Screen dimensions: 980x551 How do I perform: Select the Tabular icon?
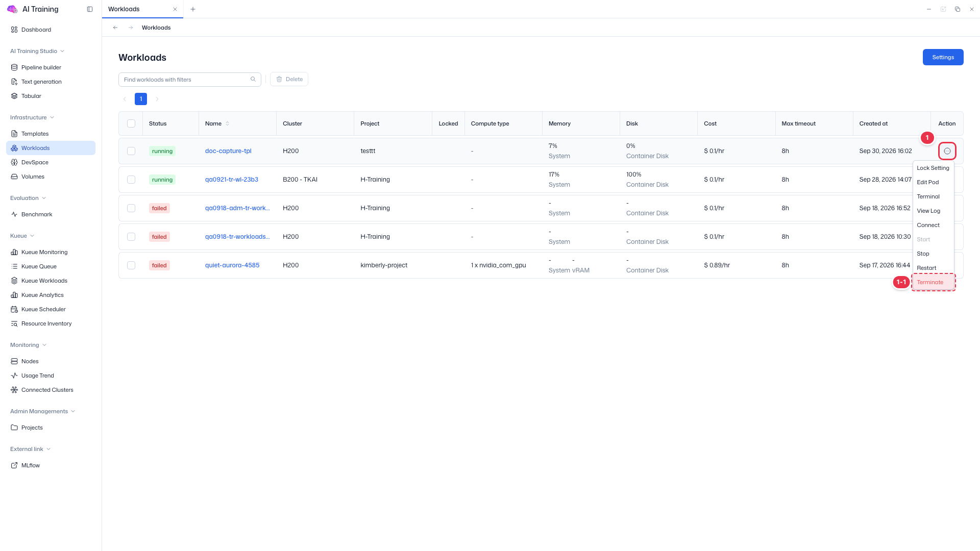pyautogui.click(x=14, y=96)
